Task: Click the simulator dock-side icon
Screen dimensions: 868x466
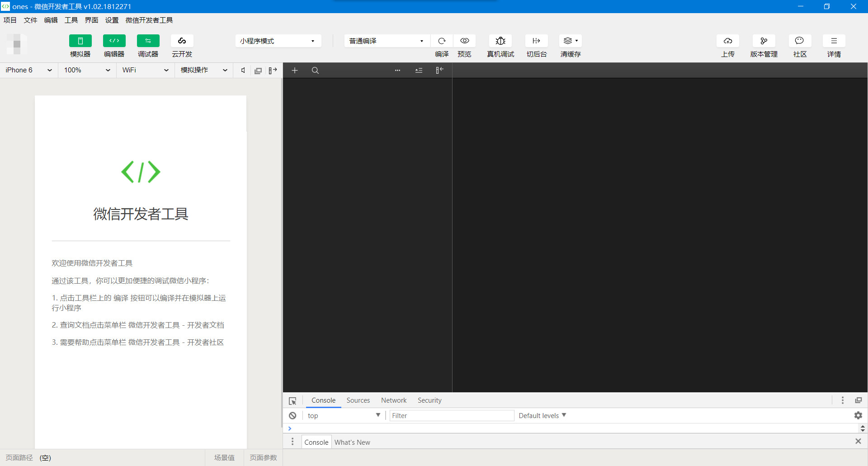Action: (x=273, y=70)
